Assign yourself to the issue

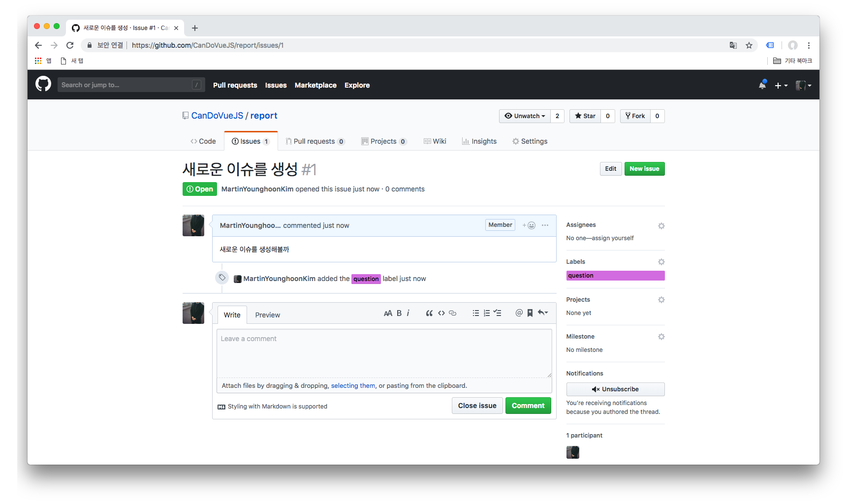[x=613, y=238]
